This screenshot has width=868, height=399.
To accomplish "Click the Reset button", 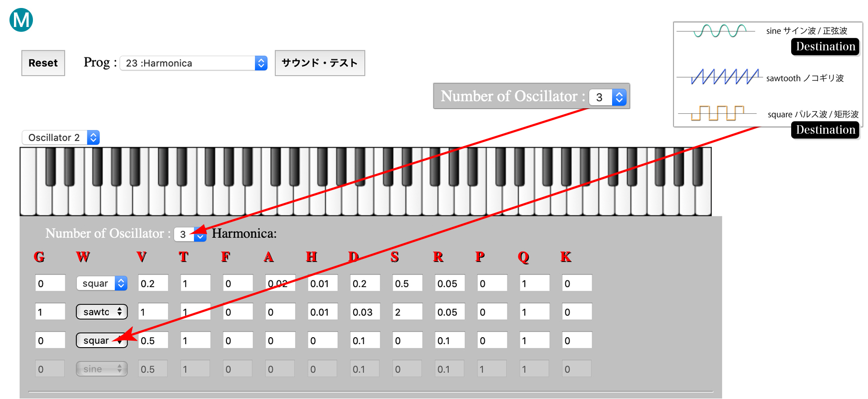I will coord(43,63).
